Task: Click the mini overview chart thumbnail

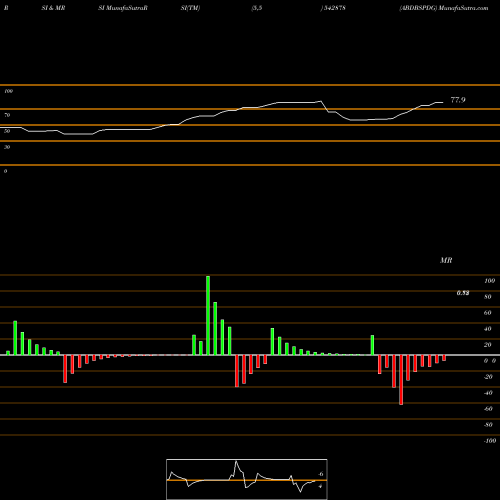Action: click(247, 479)
